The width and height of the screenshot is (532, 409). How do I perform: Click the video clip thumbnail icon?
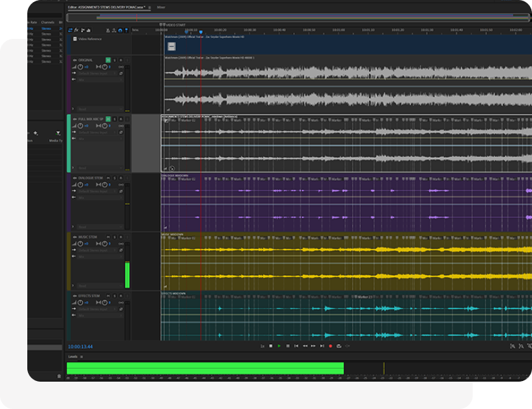coord(171,46)
